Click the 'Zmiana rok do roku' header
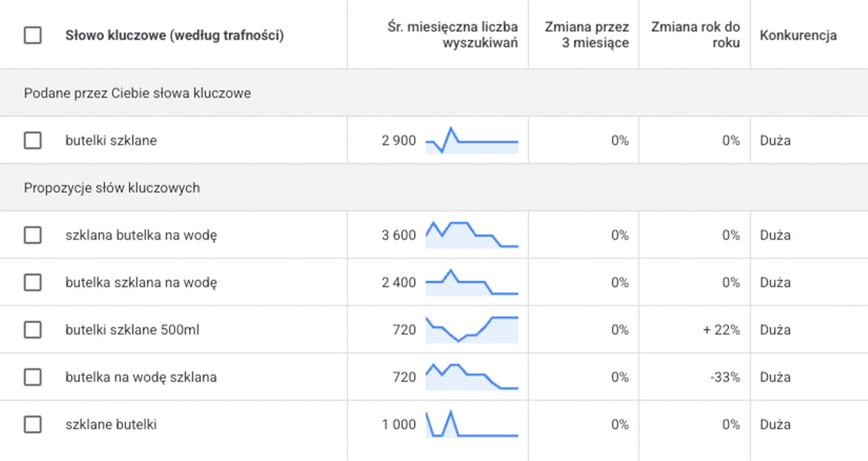 [695, 35]
